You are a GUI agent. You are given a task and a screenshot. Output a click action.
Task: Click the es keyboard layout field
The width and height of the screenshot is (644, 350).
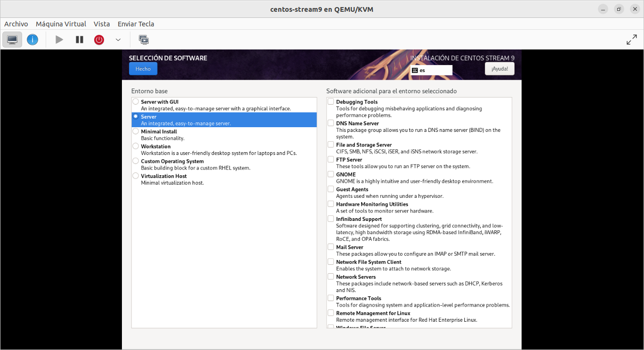point(431,70)
